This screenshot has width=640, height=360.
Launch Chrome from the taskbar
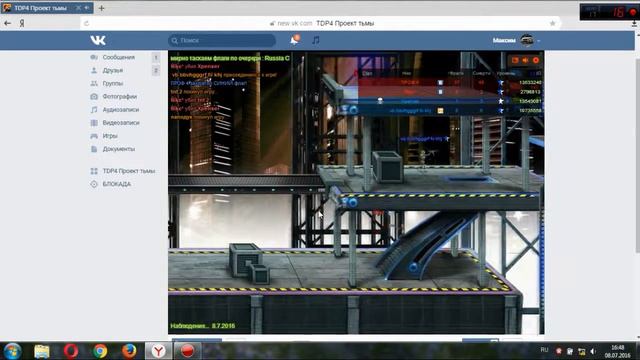pyautogui.click(x=100, y=351)
